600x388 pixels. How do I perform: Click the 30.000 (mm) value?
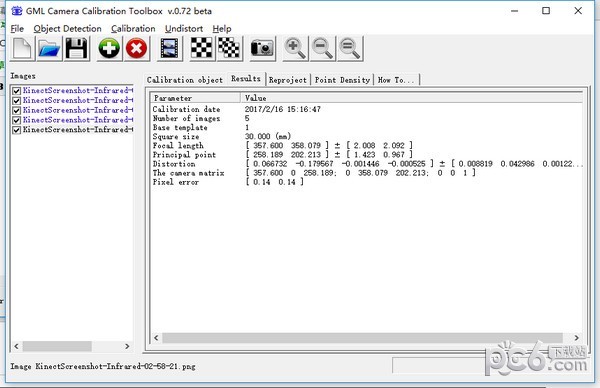[x=268, y=137]
